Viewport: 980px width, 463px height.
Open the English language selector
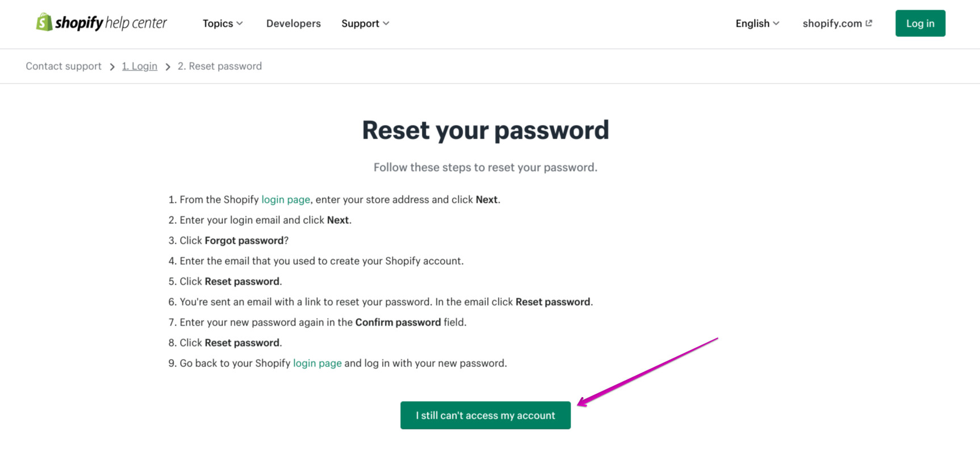[752, 23]
